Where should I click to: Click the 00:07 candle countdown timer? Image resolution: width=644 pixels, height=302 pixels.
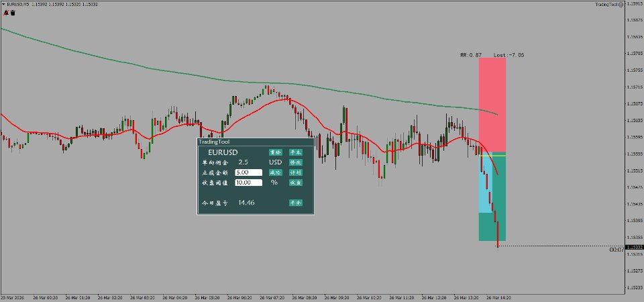pyautogui.click(x=616, y=250)
